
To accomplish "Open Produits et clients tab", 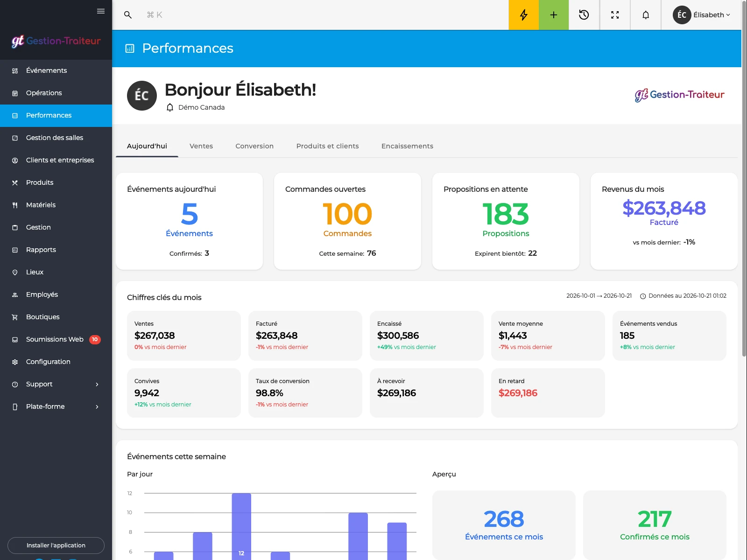I will (327, 146).
